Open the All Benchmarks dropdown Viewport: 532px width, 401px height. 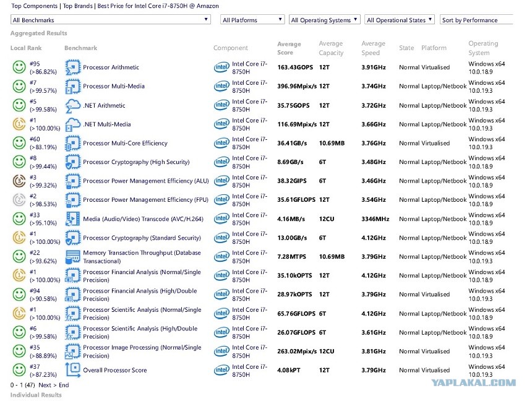(111, 20)
